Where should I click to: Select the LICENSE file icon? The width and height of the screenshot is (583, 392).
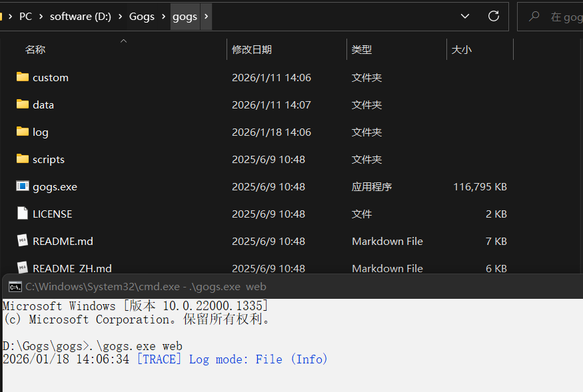point(23,213)
